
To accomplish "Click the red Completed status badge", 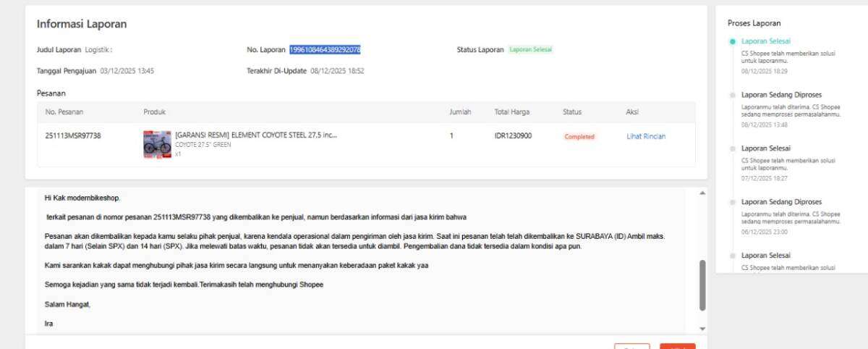I will tap(579, 137).
